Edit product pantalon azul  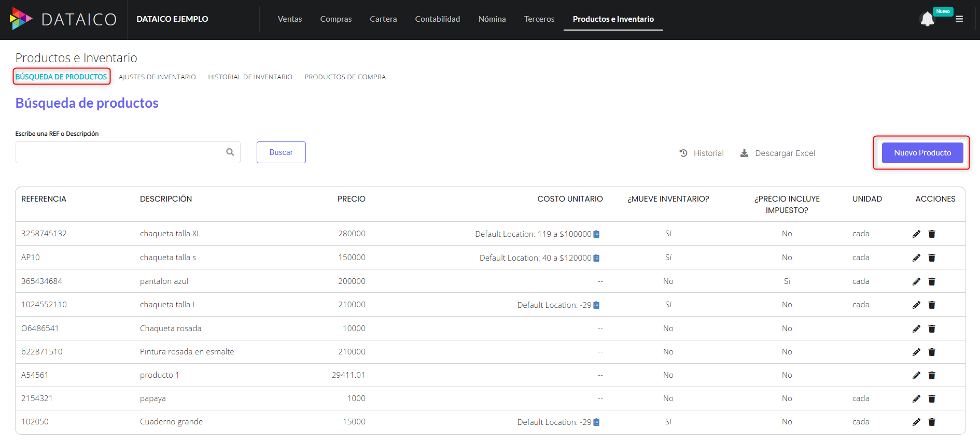[x=916, y=281]
